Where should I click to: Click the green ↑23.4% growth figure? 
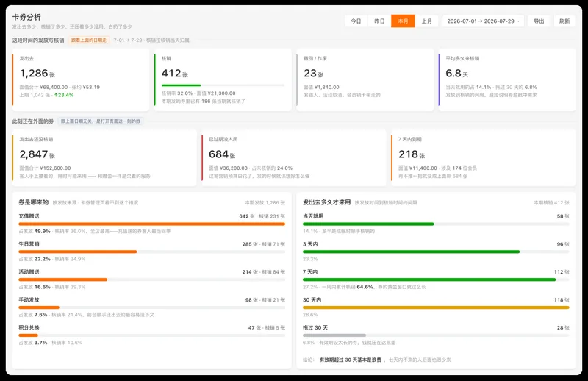64,95
